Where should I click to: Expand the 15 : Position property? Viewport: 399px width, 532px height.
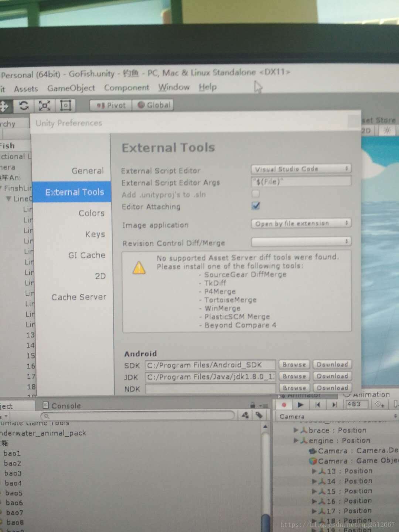314,491
